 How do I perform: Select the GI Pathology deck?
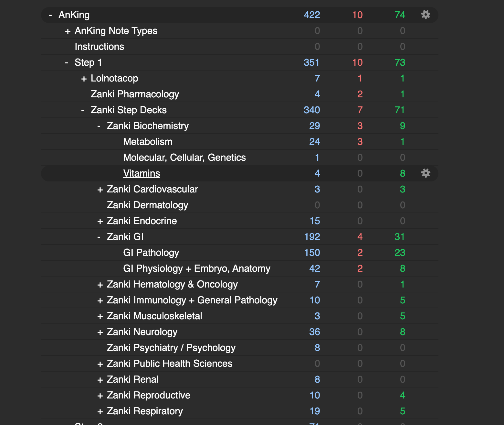[x=151, y=253]
